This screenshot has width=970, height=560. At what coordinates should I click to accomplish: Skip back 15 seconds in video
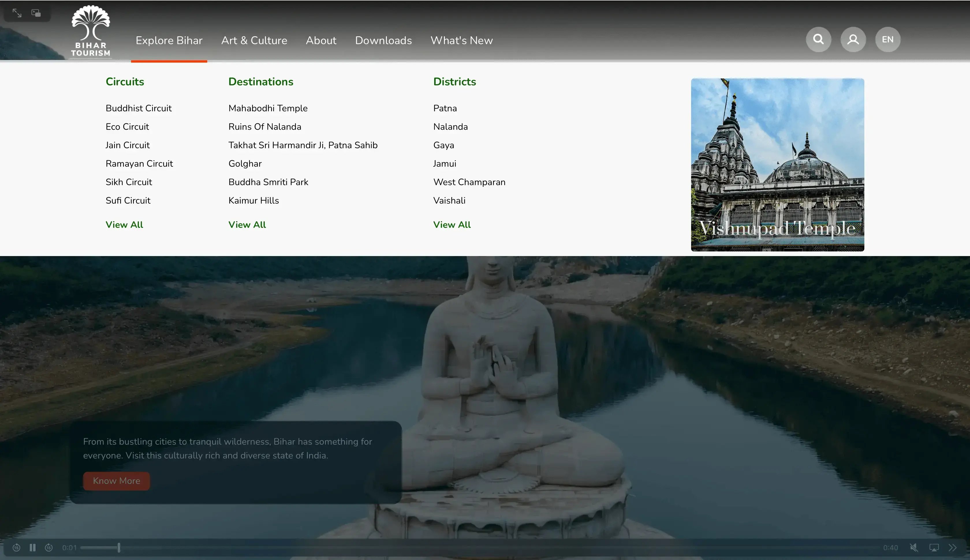pyautogui.click(x=16, y=547)
